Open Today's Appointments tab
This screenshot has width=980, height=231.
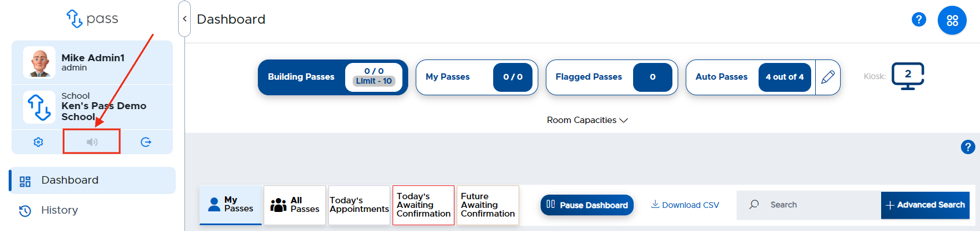359,205
